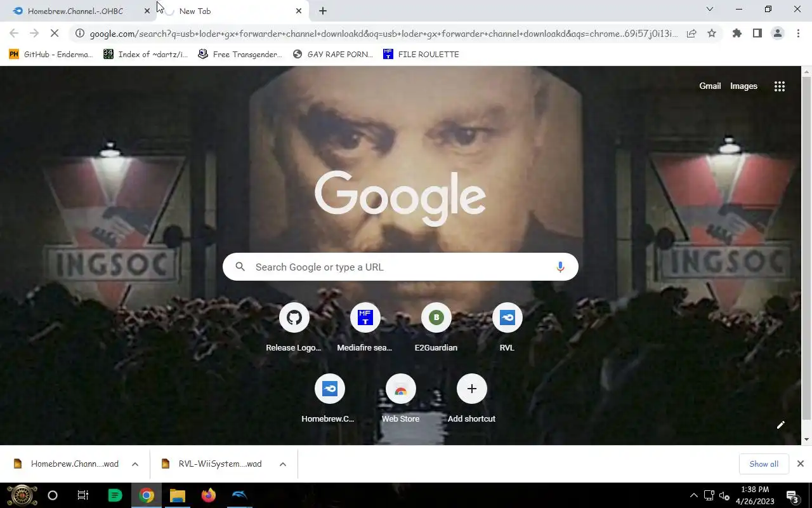Image resolution: width=812 pixels, height=508 pixels.
Task: Toggle the Chrome side panel icon
Action: 757,33
